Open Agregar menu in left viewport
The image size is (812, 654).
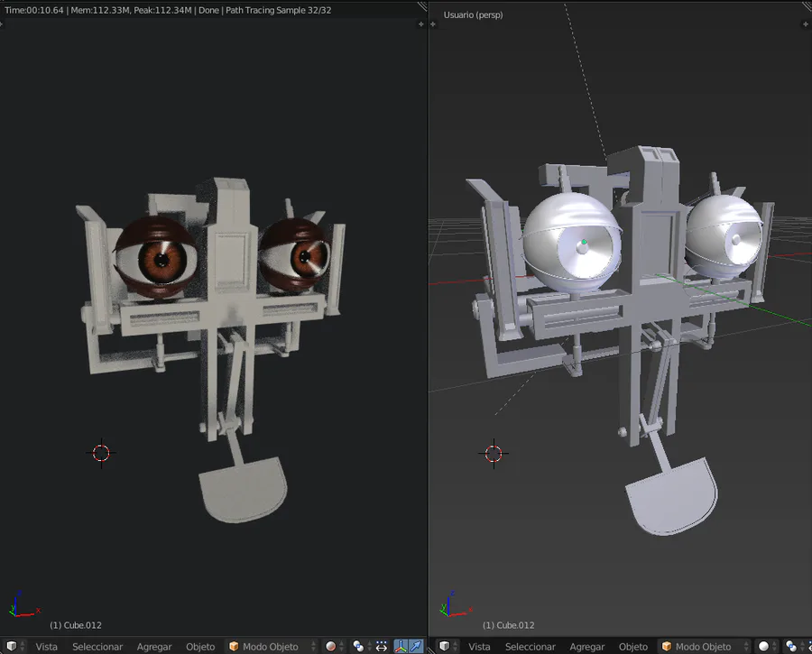point(154,647)
